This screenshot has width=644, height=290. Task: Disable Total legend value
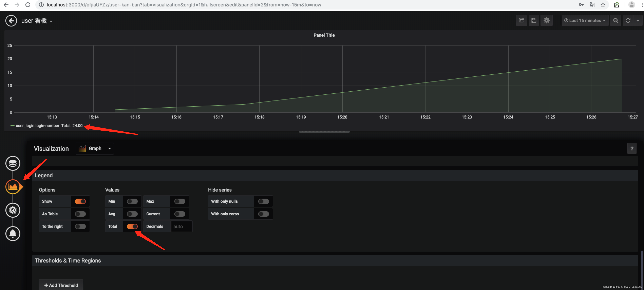click(x=132, y=226)
